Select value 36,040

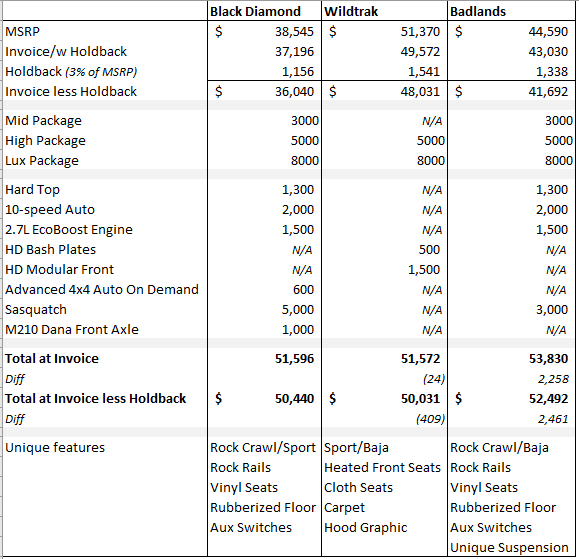294,91
